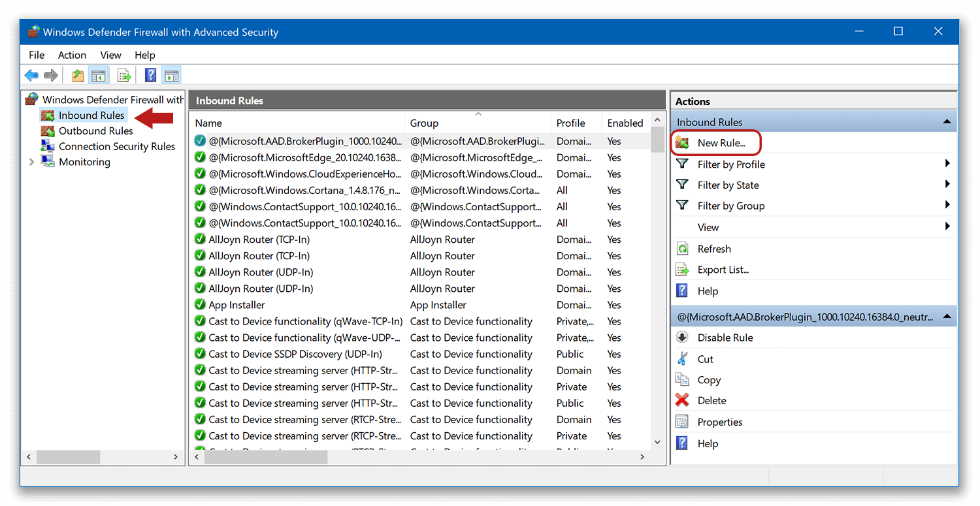
Task: Expand the Monitoring tree node
Action: [x=31, y=162]
